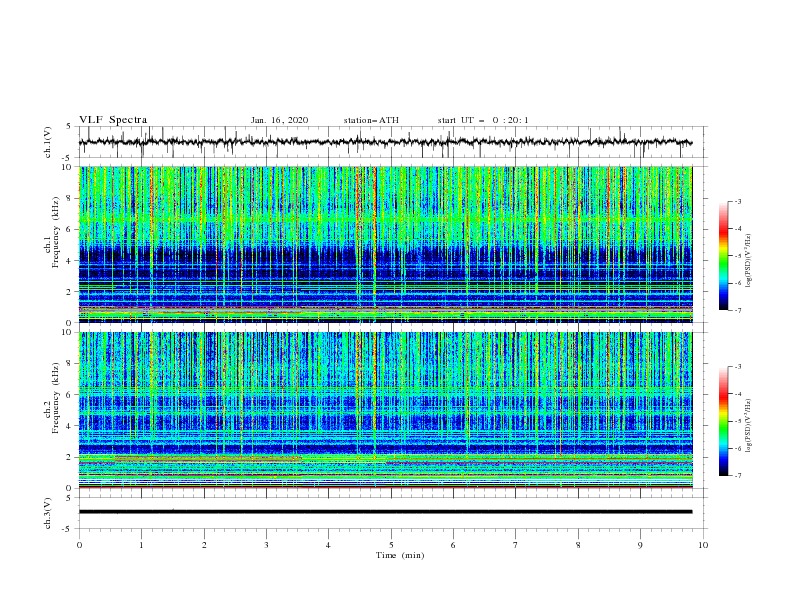This screenshot has height=612, width=792.
Task: Click the "ch.1(V)" axis label
Action: pyautogui.click(x=48, y=142)
